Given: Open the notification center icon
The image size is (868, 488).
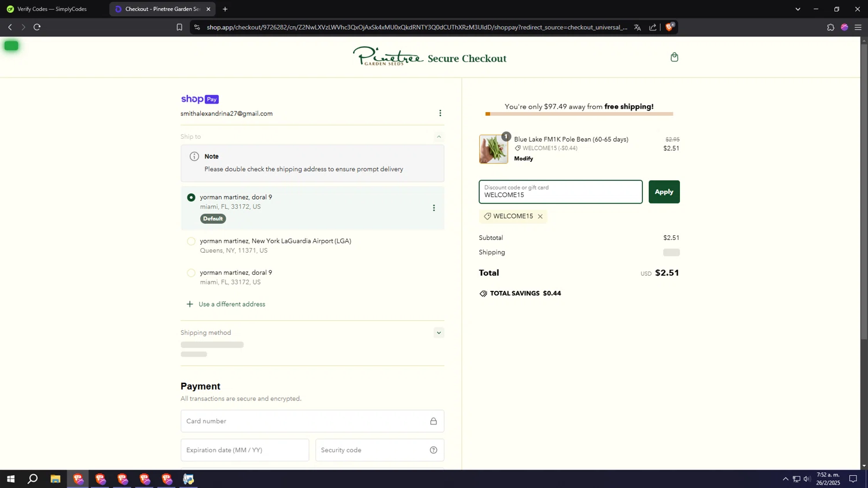Looking at the screenshot, I should click(x=853, y=479).
